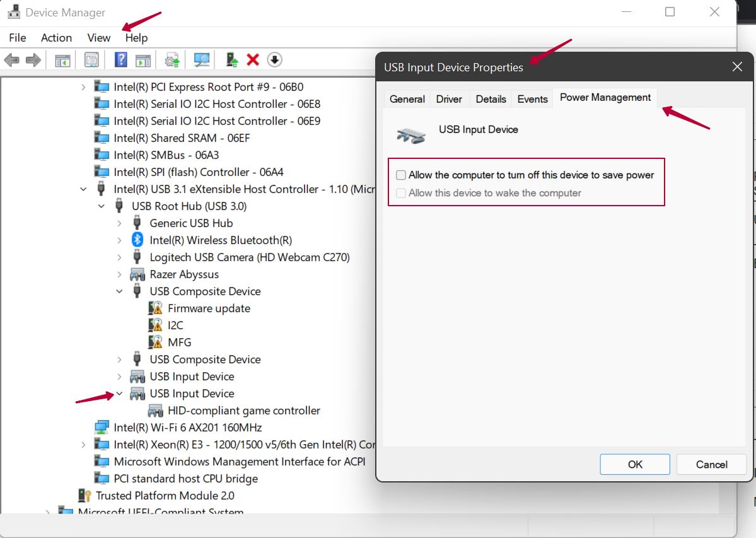Scan for hardware changes via monitor-magnifier icon
The image size is (756, 538).
[x=202, y=61]
